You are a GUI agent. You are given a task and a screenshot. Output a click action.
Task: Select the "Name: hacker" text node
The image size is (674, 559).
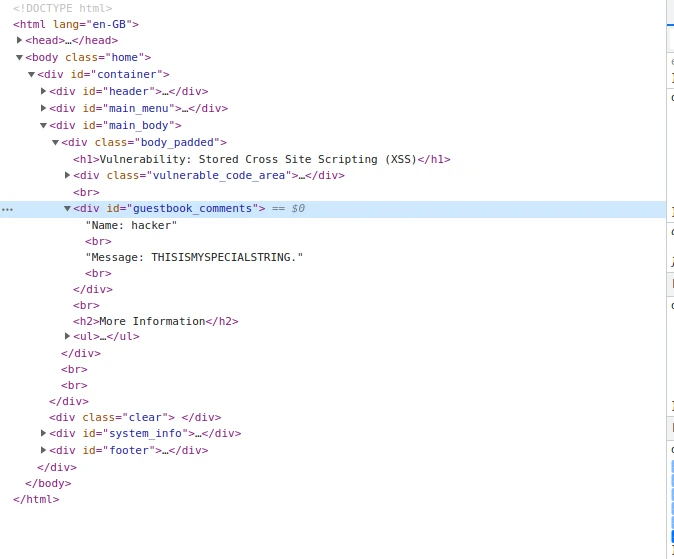131,225
